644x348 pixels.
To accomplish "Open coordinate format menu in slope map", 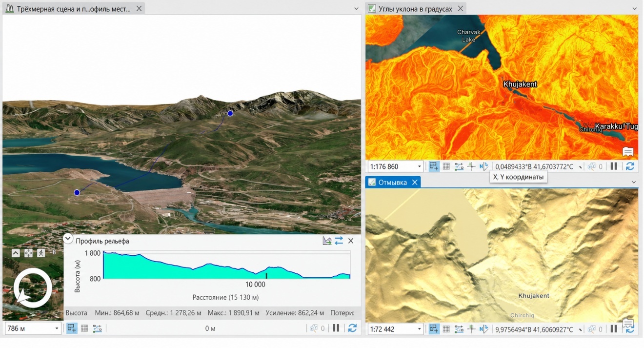I will click(x=581, y=167).
